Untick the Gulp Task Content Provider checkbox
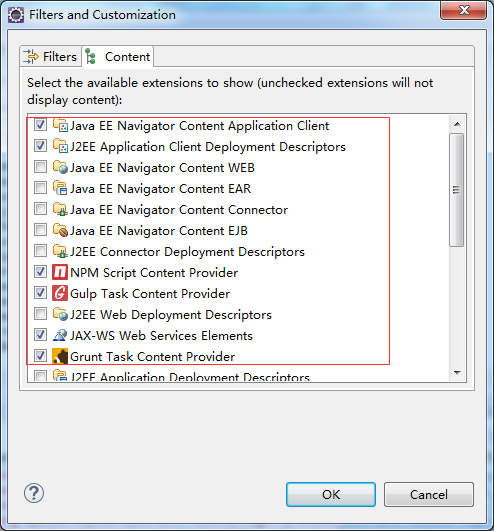This screenshot has height=531, width=494. click(40, 293)
